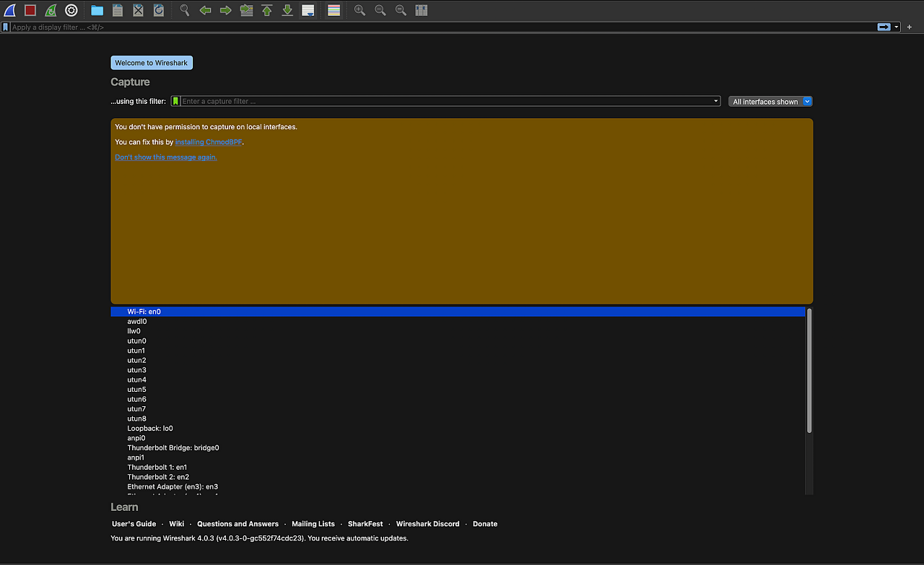The width and height of the screenshot is (924, 565).
Task: Jump to the last packet
Action: tap(287, 10)
